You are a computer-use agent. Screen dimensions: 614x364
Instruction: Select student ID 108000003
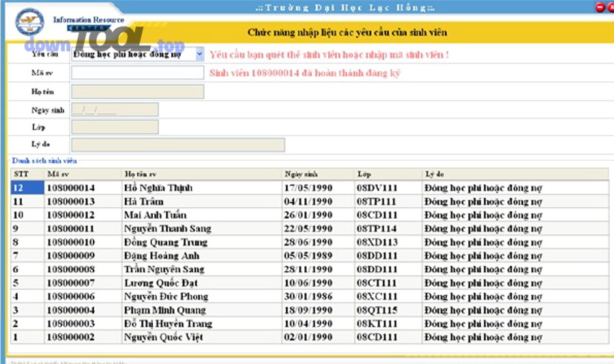coord(71,324)
